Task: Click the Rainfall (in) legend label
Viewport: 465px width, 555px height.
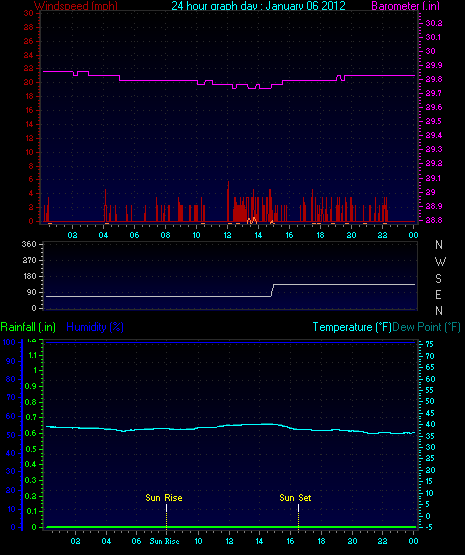Action: pos(28,327)
